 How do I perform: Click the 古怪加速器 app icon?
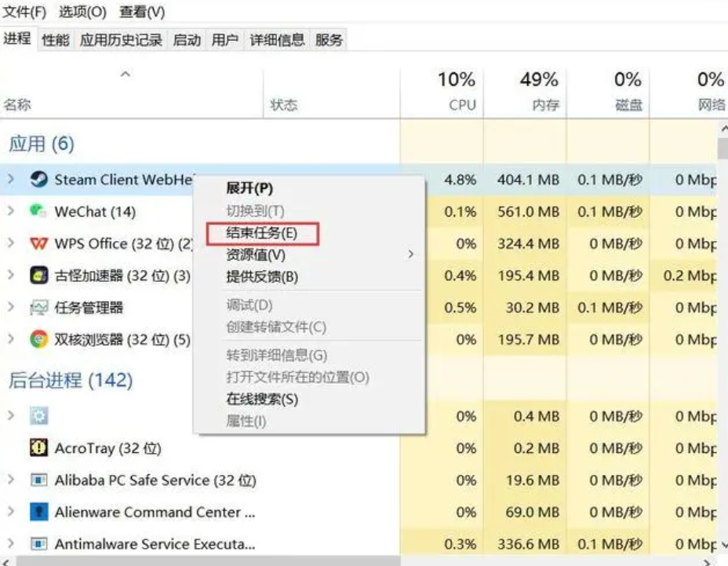pyautogui.click(x=39, y=275)
